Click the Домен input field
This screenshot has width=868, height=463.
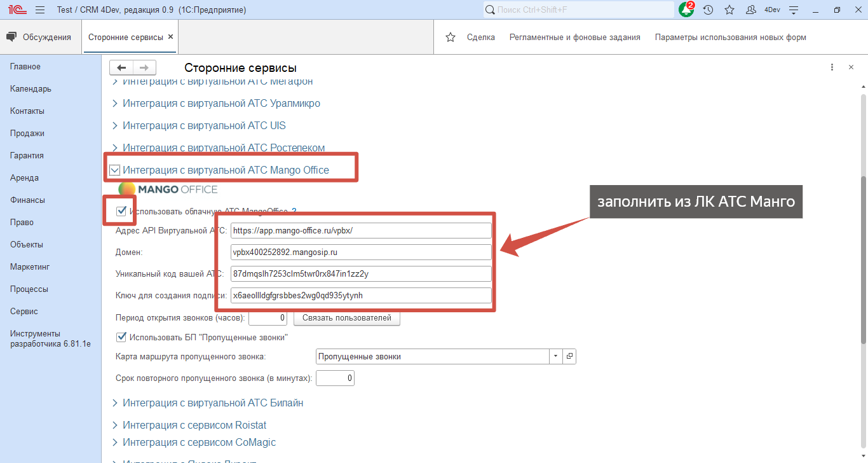pos(361,252)
